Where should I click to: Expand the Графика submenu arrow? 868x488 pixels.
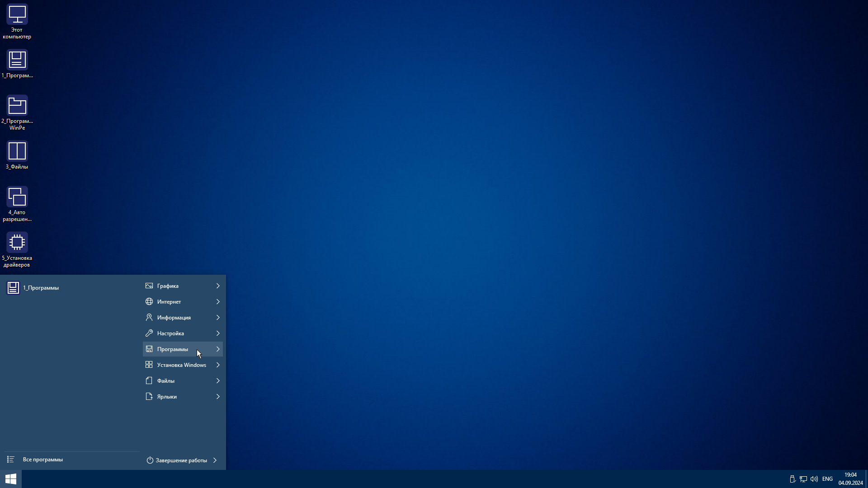(x=218, y=286)
